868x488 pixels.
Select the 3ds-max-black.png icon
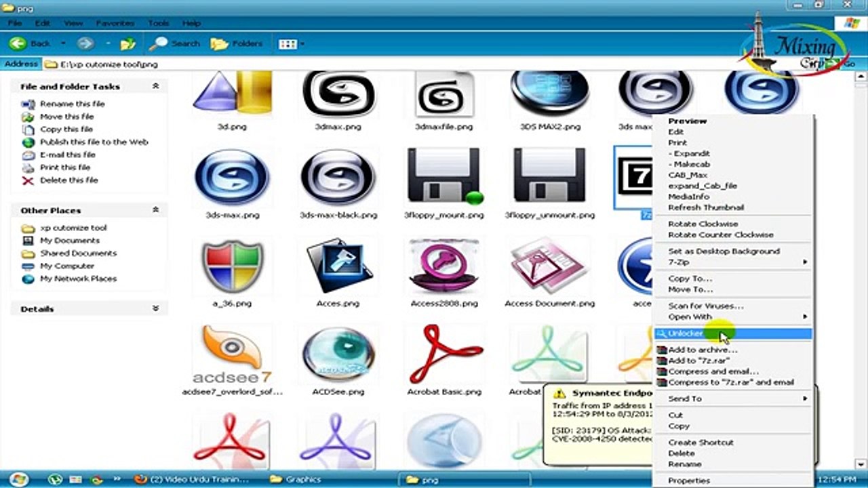[x=338, y=178]
